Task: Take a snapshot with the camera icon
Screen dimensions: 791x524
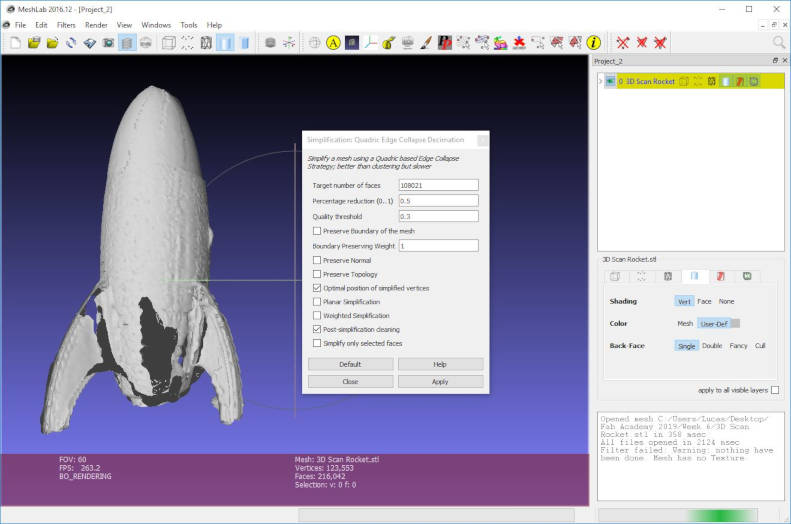Action: pyautogui.click(x=108, y=43)
